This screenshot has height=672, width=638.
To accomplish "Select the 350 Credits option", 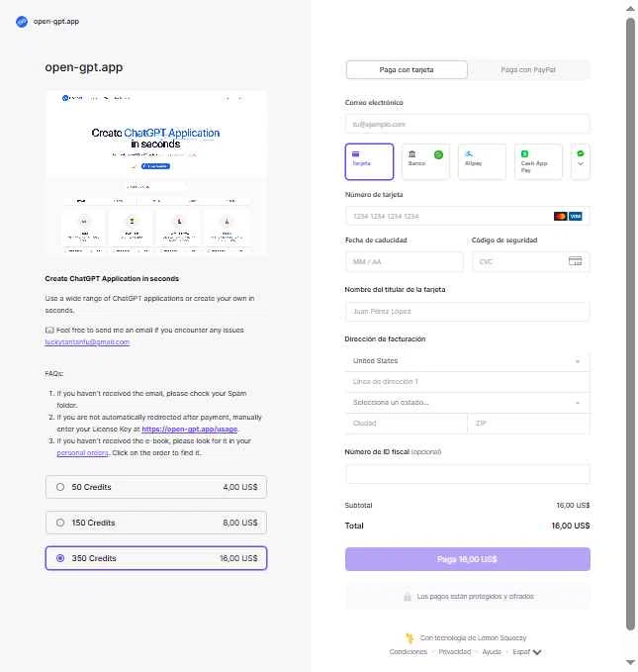I will (x=156, y=558).
